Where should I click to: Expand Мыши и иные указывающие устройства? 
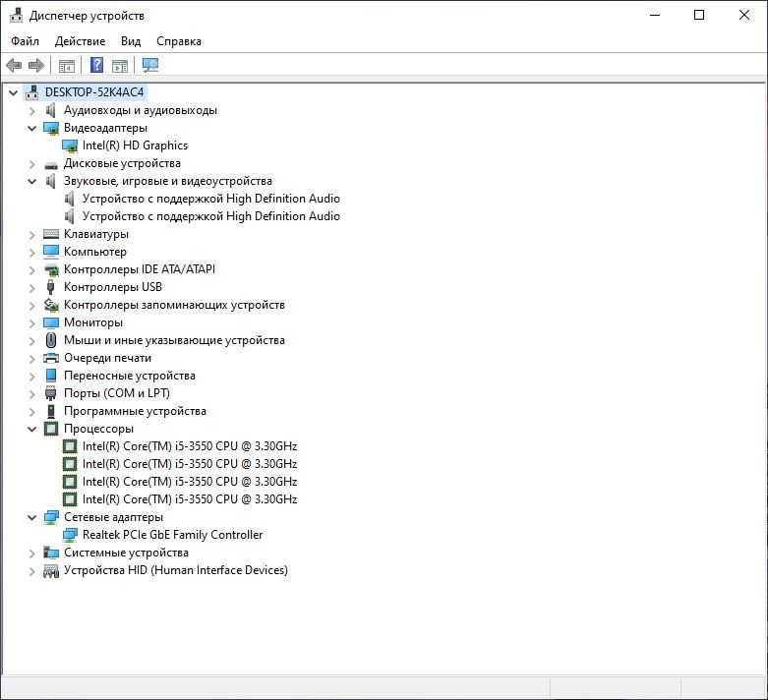pos(31,340)
